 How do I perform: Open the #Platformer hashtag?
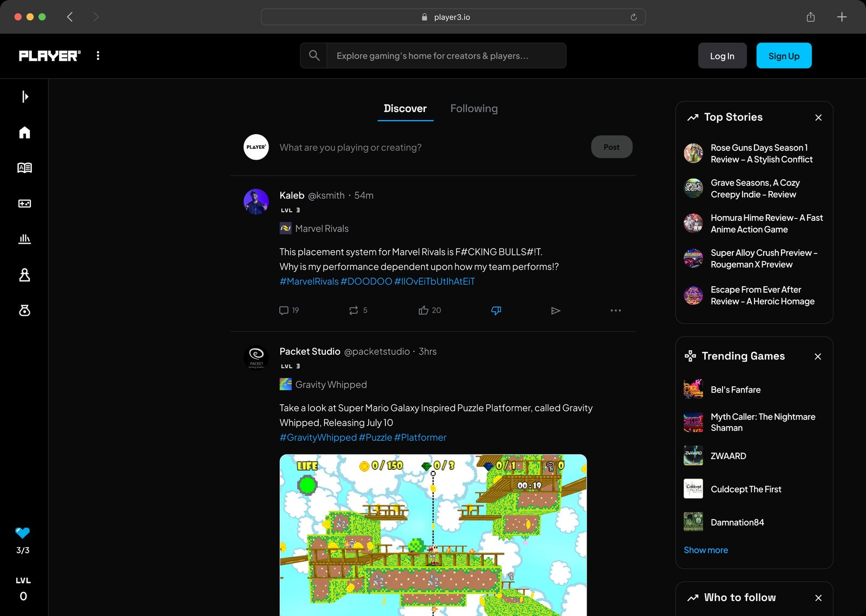coord(421,437)
